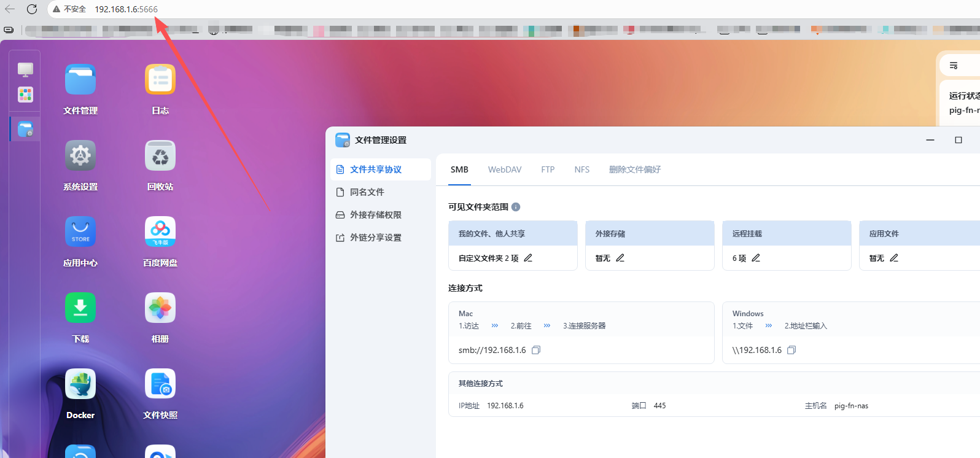Screen dimensions: 980x458
Task: Open the 文件管理 desktop app icon
Action: [x=80, y=80]
